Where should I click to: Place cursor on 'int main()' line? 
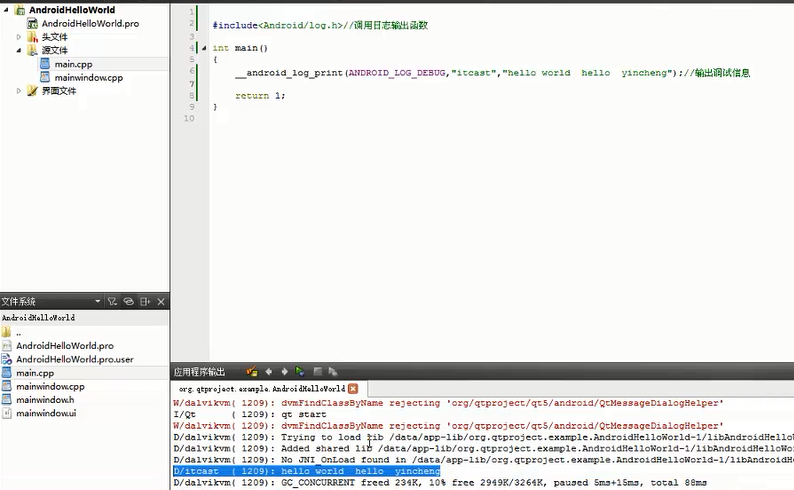click(240, 48)
